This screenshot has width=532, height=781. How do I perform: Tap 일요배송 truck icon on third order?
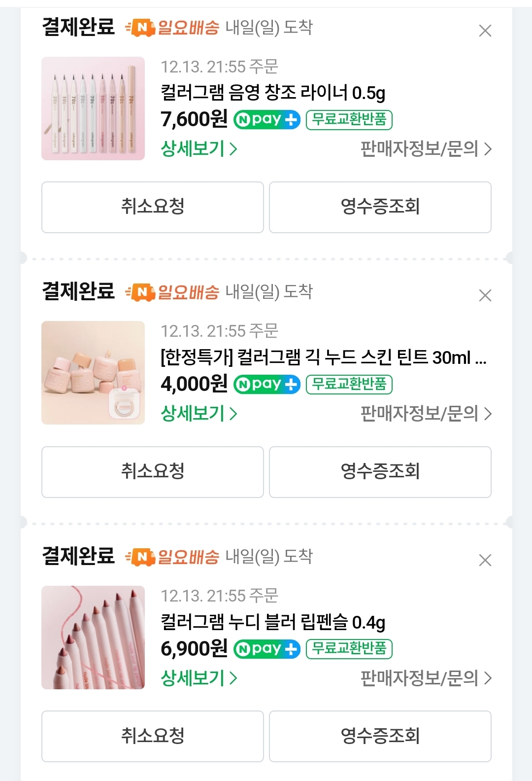tap(140, 557)
